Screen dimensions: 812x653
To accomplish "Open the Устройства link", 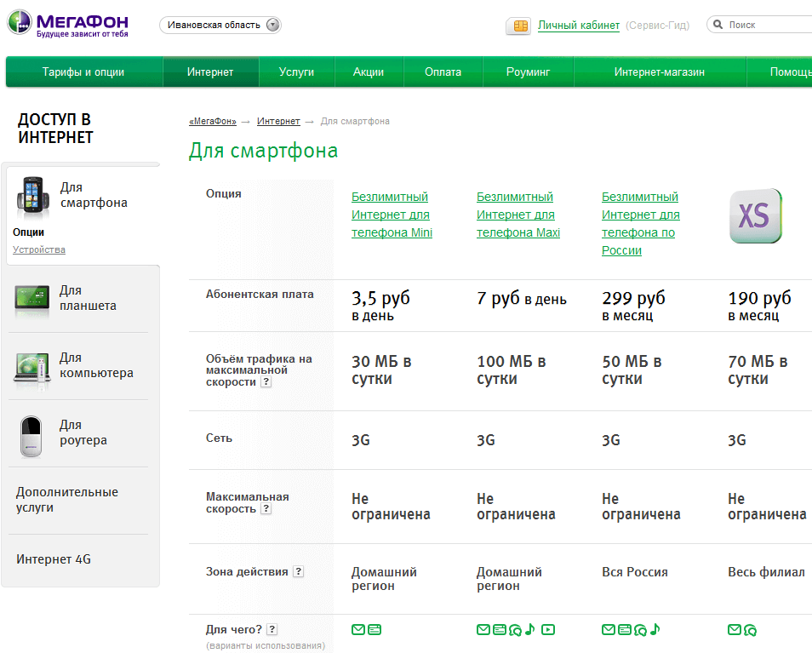I will click(39, 249).
